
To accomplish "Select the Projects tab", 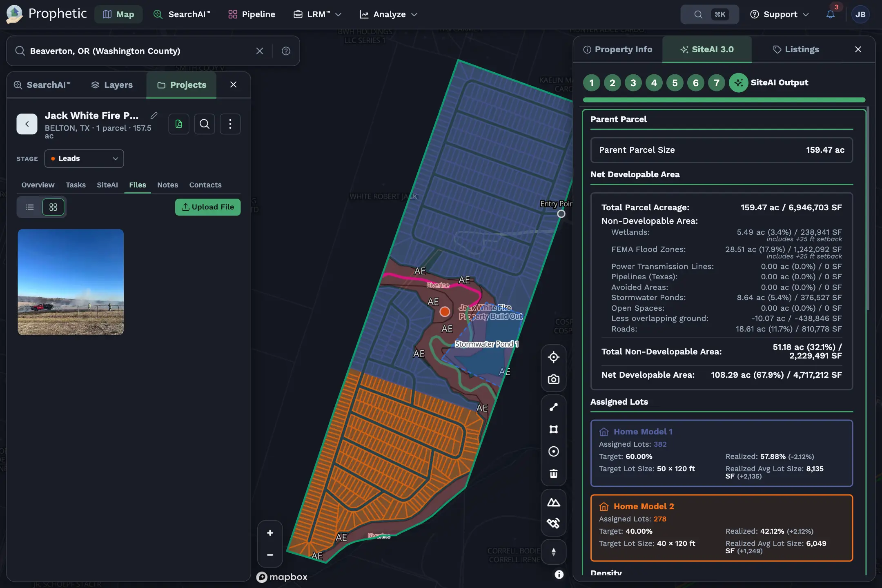I will pos(182,85).
